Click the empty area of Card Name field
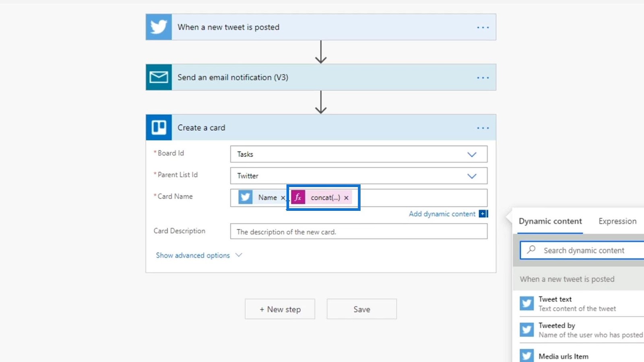The height and width of the screenshot is (362, 644). click(x=423, y=198)
